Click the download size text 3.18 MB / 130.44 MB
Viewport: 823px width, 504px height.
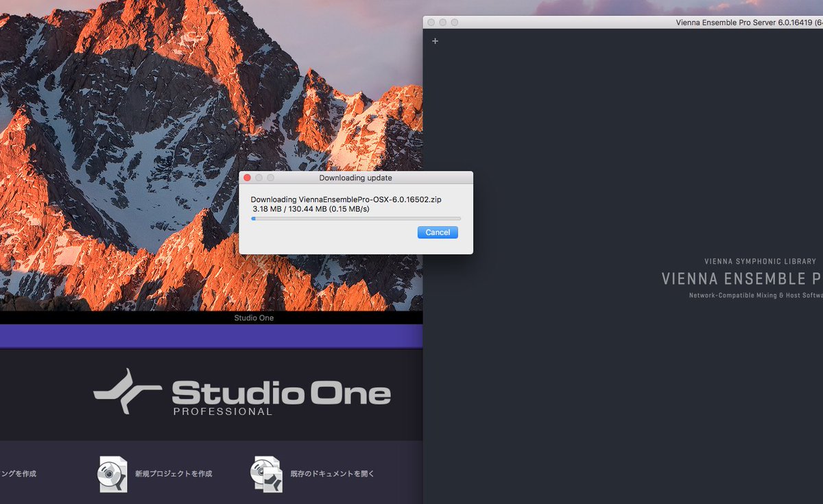coord(289,208)
